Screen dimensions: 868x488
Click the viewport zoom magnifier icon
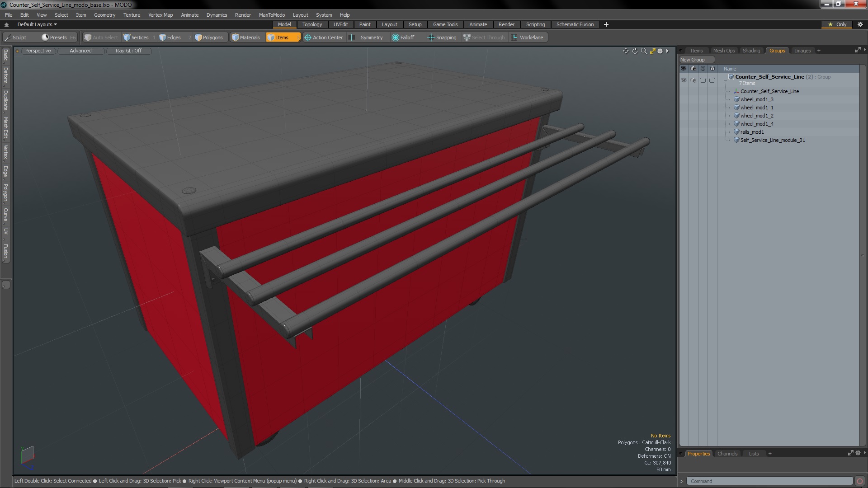(644, 51)
